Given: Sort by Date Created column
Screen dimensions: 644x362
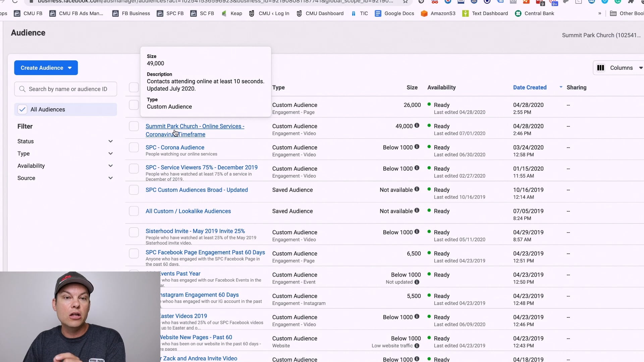Looking at the screenshot, I should point(530,87).
